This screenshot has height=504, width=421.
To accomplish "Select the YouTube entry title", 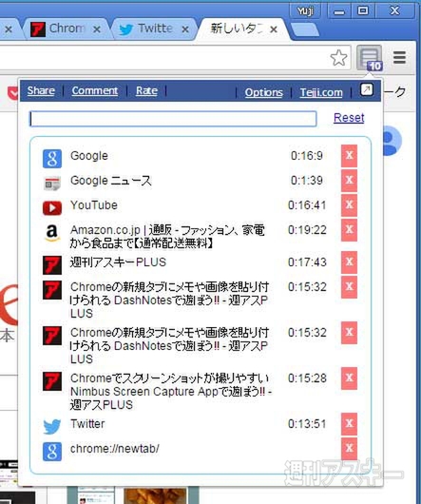I will point(94,205).
